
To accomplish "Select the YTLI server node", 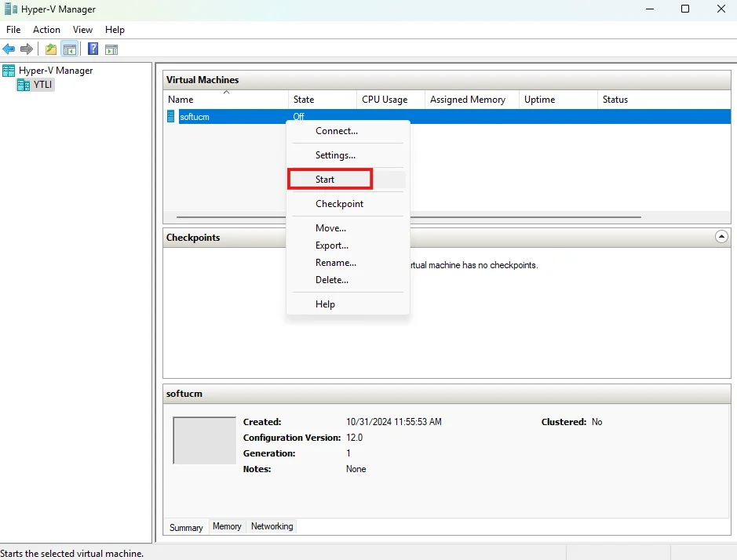I will (x=42, y=85).
